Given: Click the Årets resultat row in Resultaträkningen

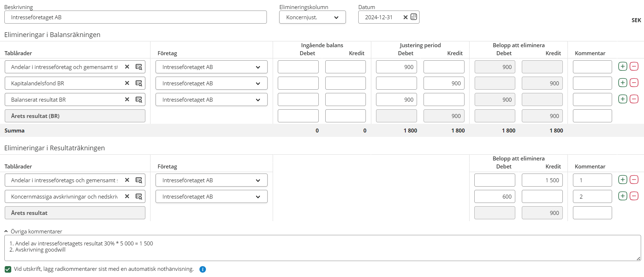Looking at the screenshot, I should pyautogui.click(x=75, y=213).
